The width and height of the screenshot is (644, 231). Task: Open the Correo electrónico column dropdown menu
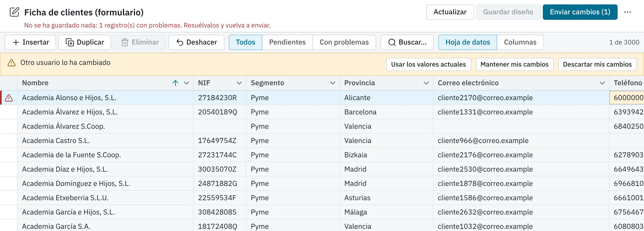pyautogui.click(x=602, y=83)
